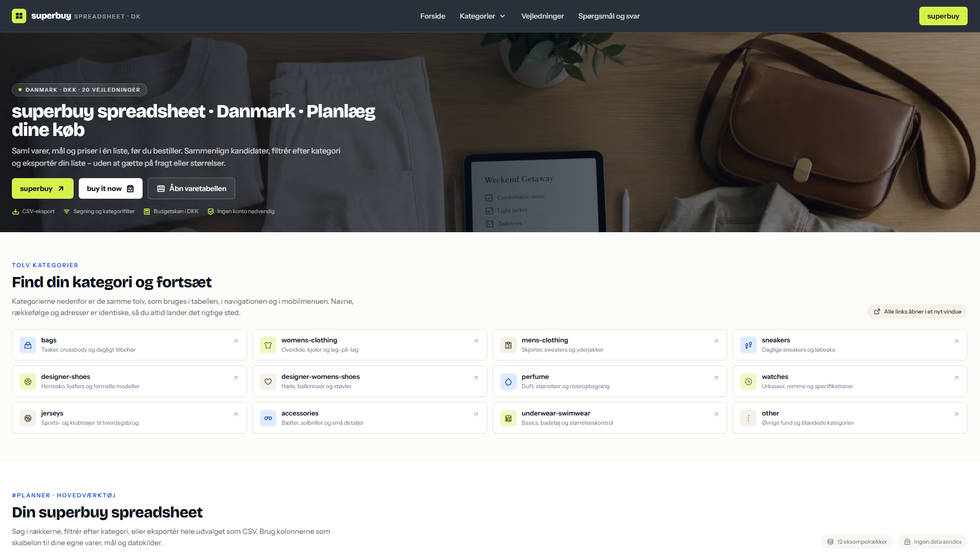Click CSV-eksport feature label
980x555 pixels.
tap(33, 212)
